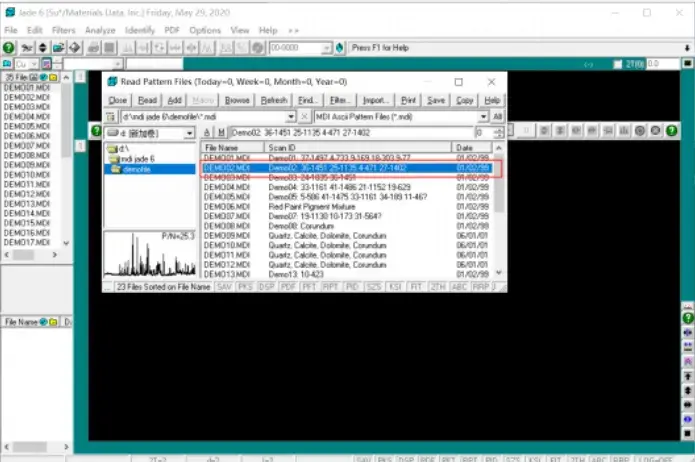The height and width of the screenshot is (462, 695).
Task: Click the All button beside file type dropdown
Action: point(497,117)
